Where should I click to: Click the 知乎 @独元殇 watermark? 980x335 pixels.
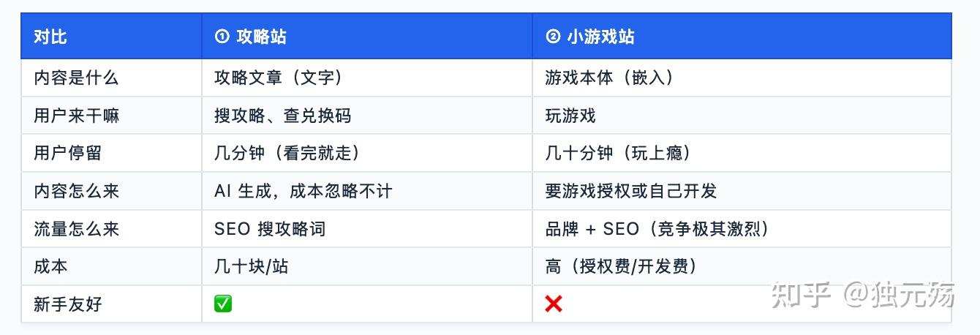click(864, 296)
